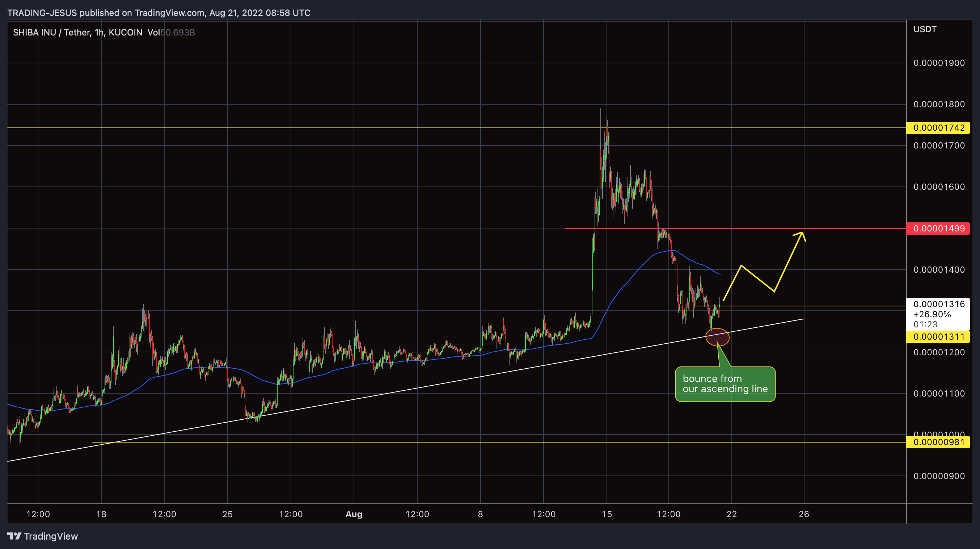Click the 0.00001400 price axis tick
This screenshot has width=980, height=549.
pyautogui.click(x=939, y=269)
